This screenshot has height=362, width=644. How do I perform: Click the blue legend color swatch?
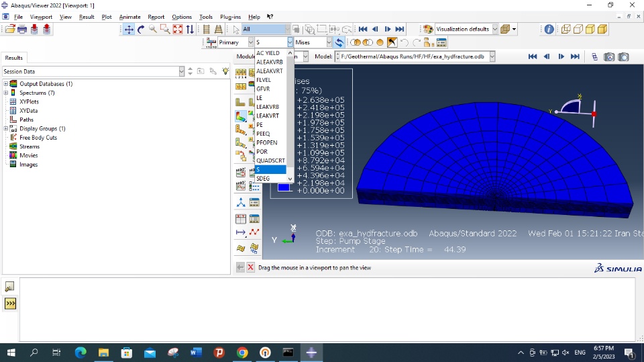(284, 187)
